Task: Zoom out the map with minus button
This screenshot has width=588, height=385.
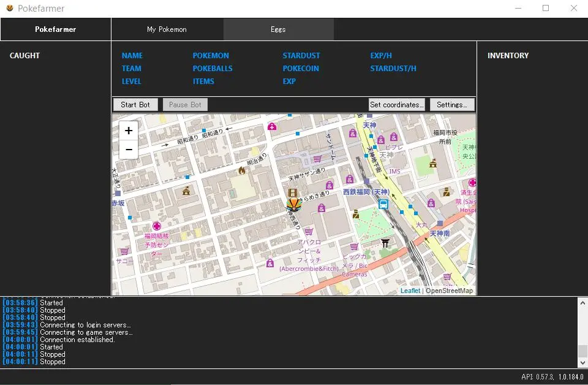Action: [x=129, y=150]
